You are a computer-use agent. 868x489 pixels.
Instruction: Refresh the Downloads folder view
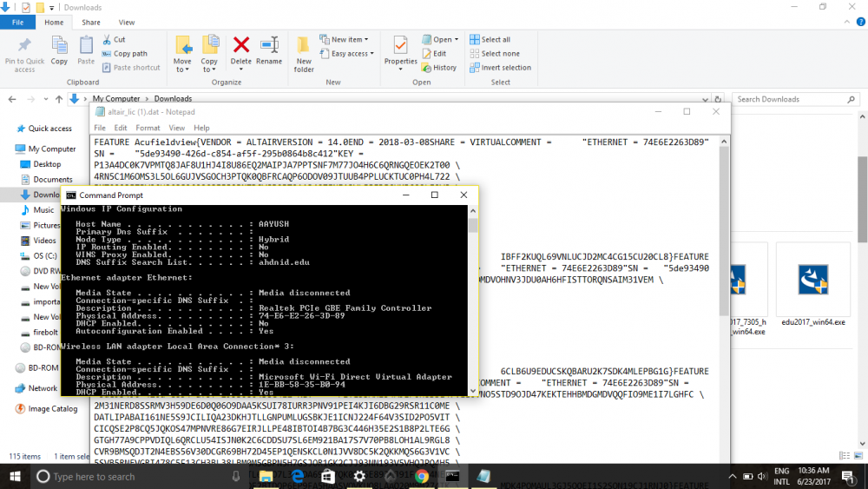(x=718, y=99)
